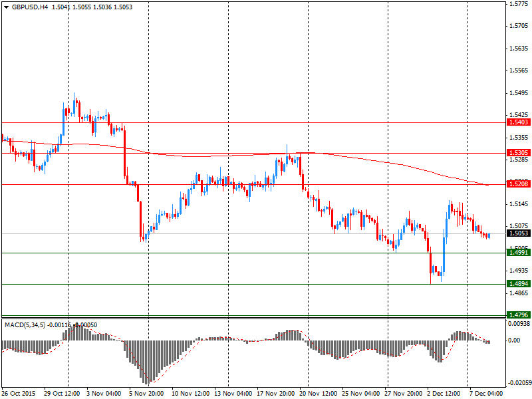The width and height of the screenshot is (532, 399).
Task: Click the 7 Dec 04:00 time label
Action: pos(486,394)
